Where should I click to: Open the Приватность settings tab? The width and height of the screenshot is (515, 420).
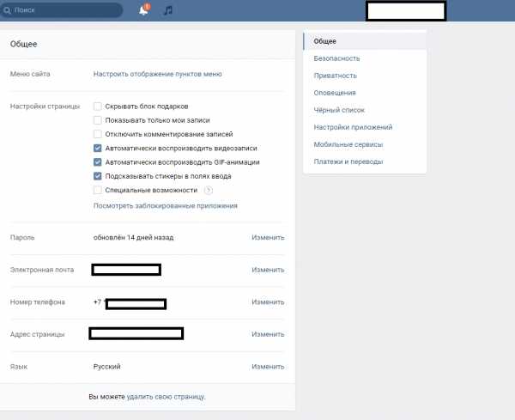coord(365,76)
